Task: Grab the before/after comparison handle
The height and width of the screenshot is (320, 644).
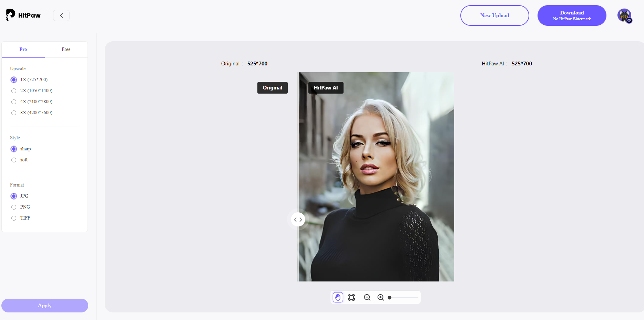Action: [x=298, y=220]
